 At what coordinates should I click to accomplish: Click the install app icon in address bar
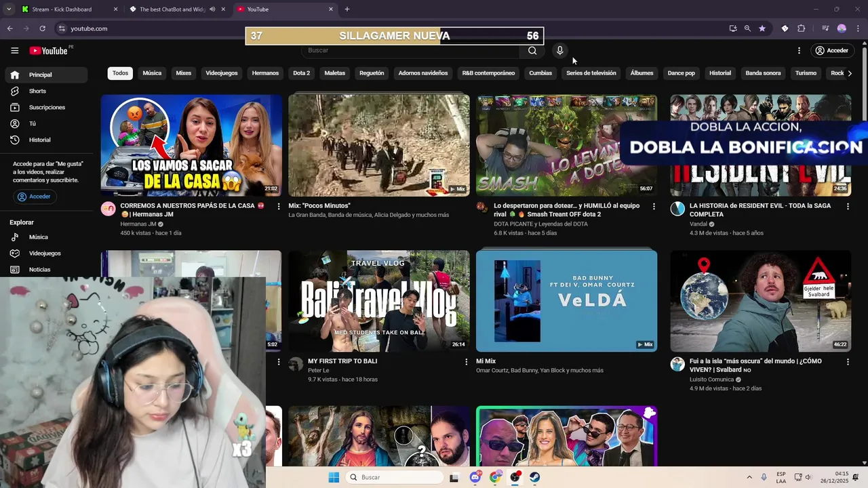[733, 28]
